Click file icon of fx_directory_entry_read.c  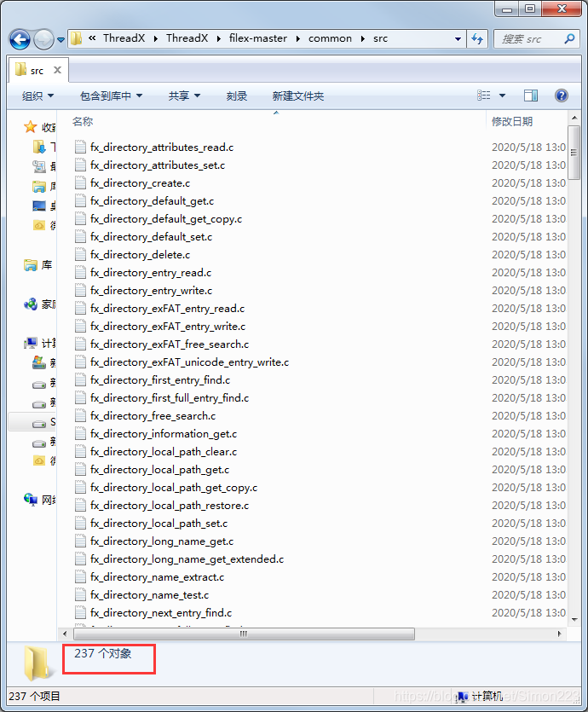click(x=80, y=273)
